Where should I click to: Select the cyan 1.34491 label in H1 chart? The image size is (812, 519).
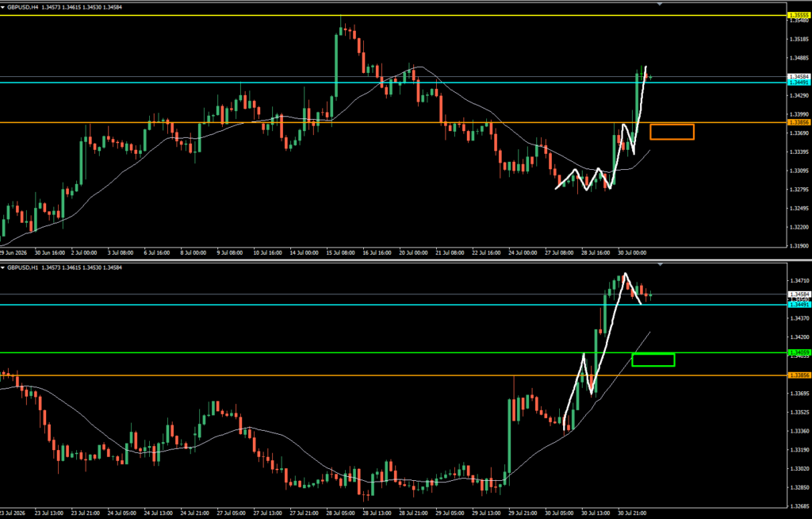[799, 305]
